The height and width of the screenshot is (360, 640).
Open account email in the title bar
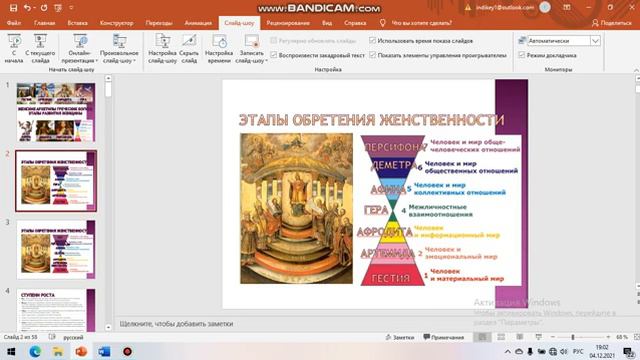coord(504,7)
